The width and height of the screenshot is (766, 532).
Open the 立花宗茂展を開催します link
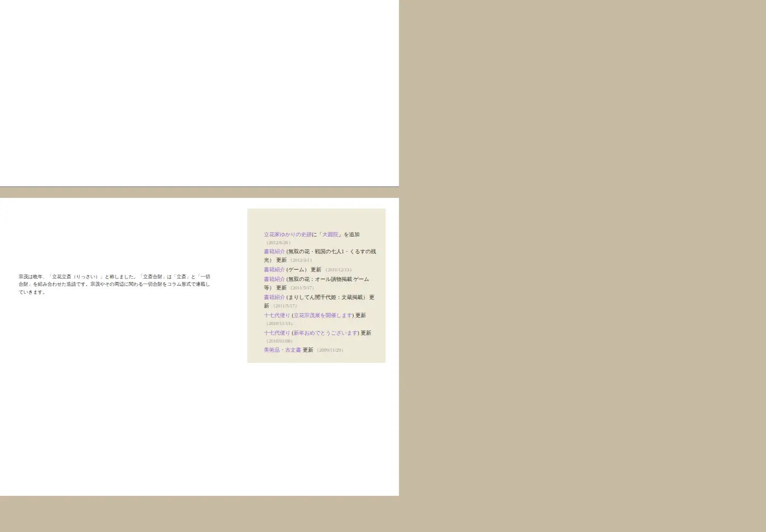[x=322, y=315]
